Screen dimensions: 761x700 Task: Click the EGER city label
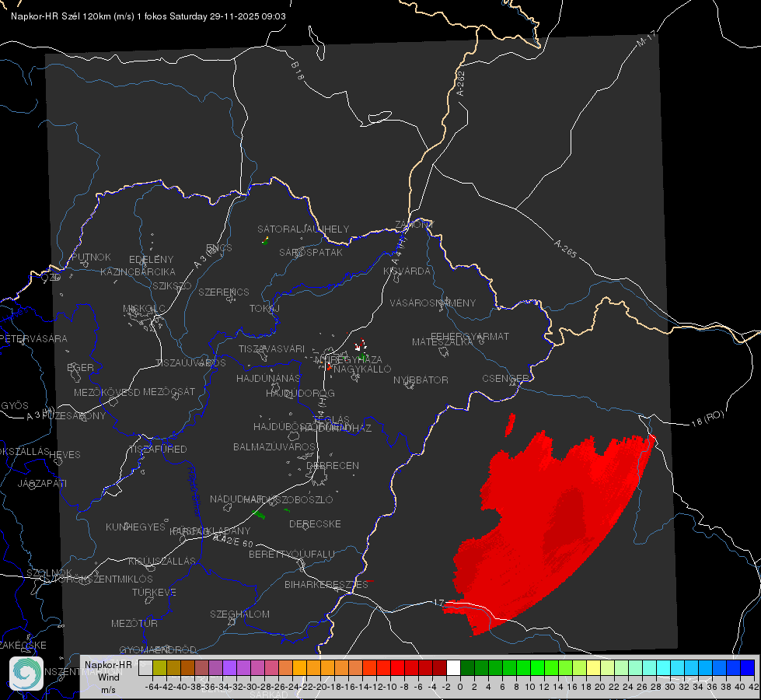pyautogui.click(x=81, y=367)
